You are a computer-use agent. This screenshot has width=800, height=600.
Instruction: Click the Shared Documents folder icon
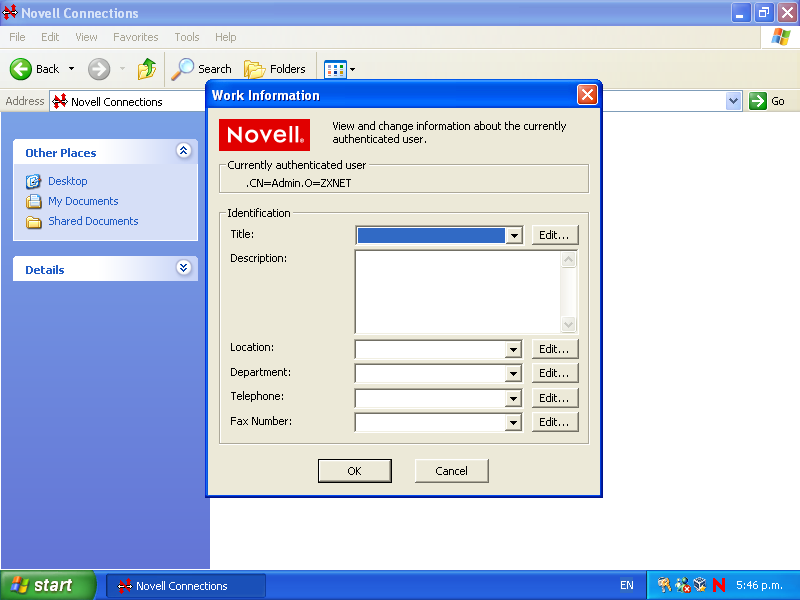point(34,222)
